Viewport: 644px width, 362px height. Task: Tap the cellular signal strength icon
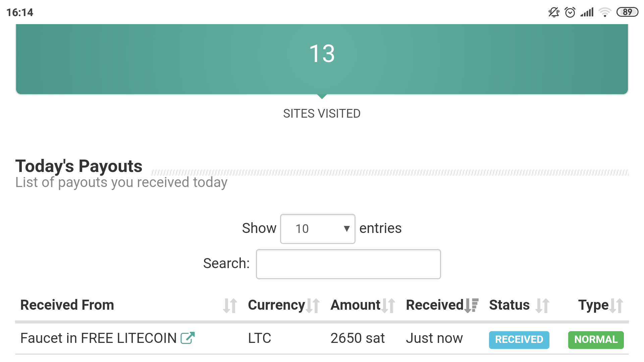point(587,12)
